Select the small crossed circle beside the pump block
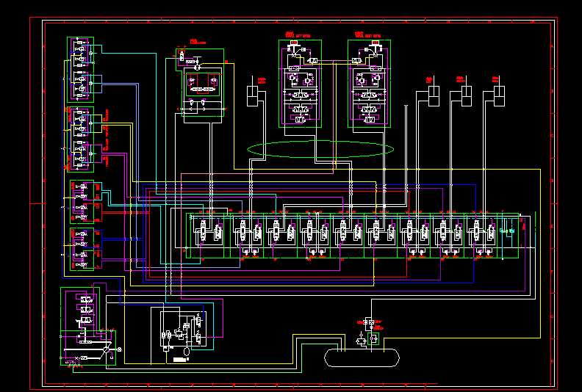The image size is (582, 392). (120, 349)
